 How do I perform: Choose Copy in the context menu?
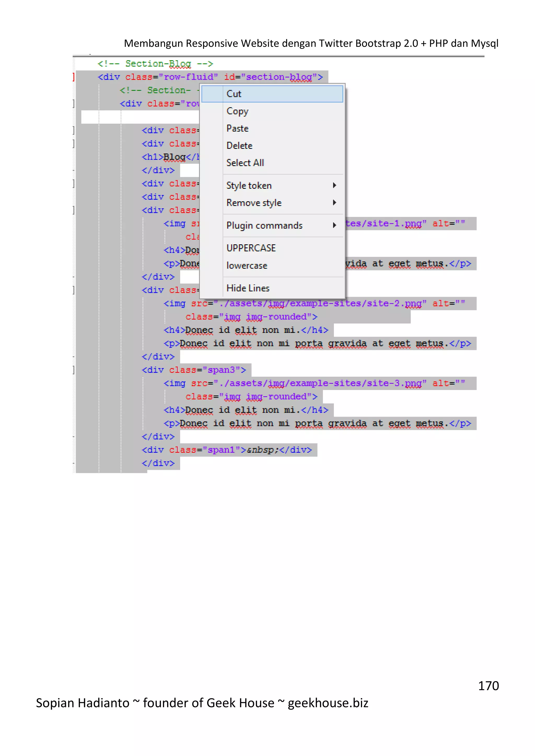click(x=237, y=111)
